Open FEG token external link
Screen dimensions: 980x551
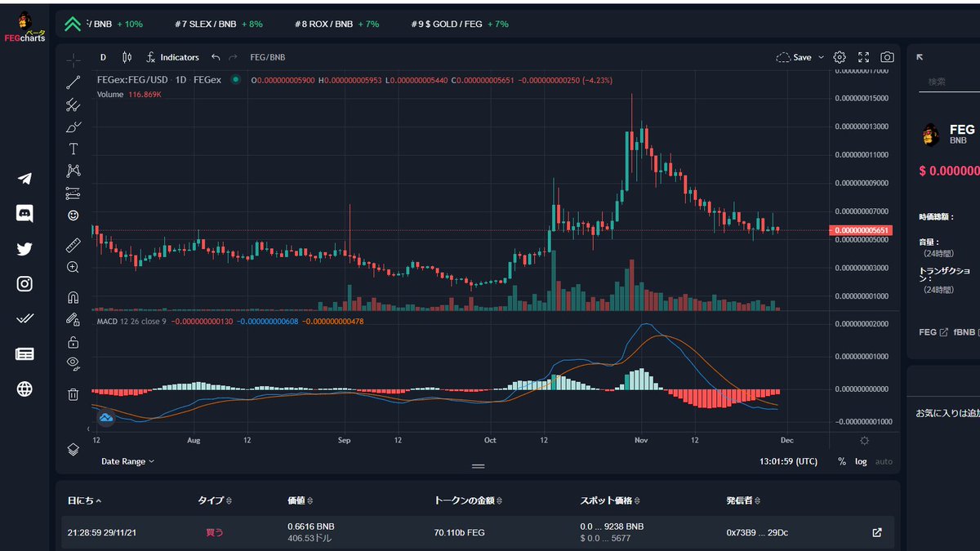(944, 332)
